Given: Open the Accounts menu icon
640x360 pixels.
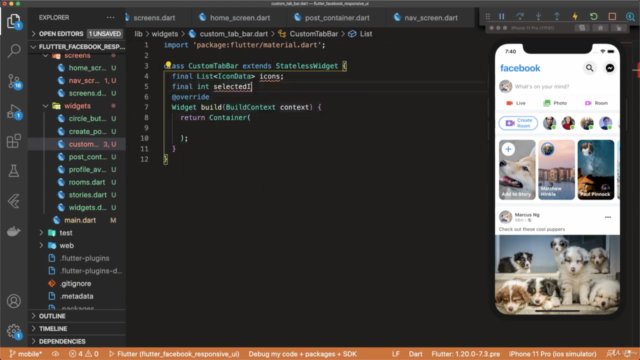Looking at the screenshot, I should (x=14, y=301).
